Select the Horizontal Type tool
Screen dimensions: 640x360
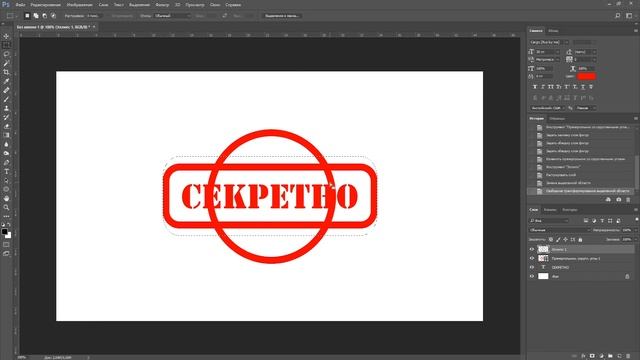(6, 171)
